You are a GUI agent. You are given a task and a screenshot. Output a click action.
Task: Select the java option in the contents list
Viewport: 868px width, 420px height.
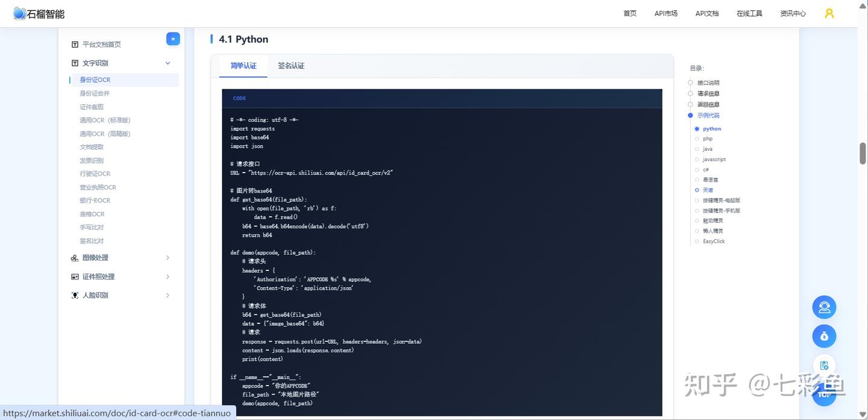(x=707, y=149)
